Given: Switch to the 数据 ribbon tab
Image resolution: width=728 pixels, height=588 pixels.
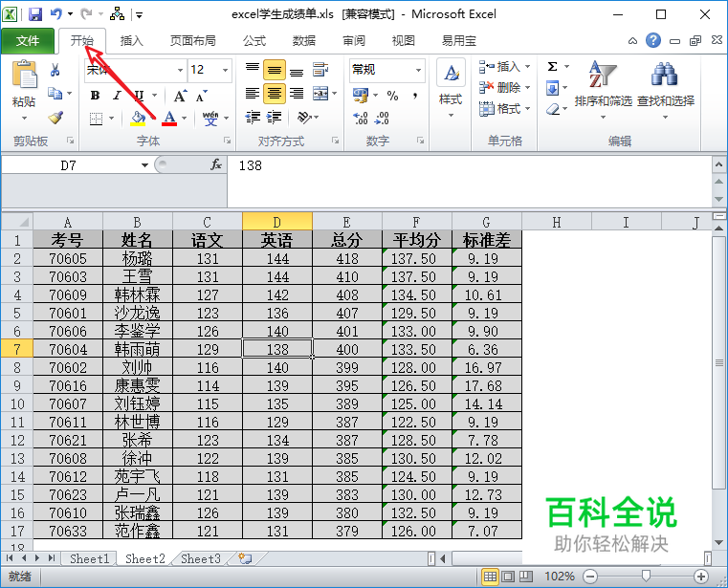Looking at the screenshot, I should pos(304,41).
